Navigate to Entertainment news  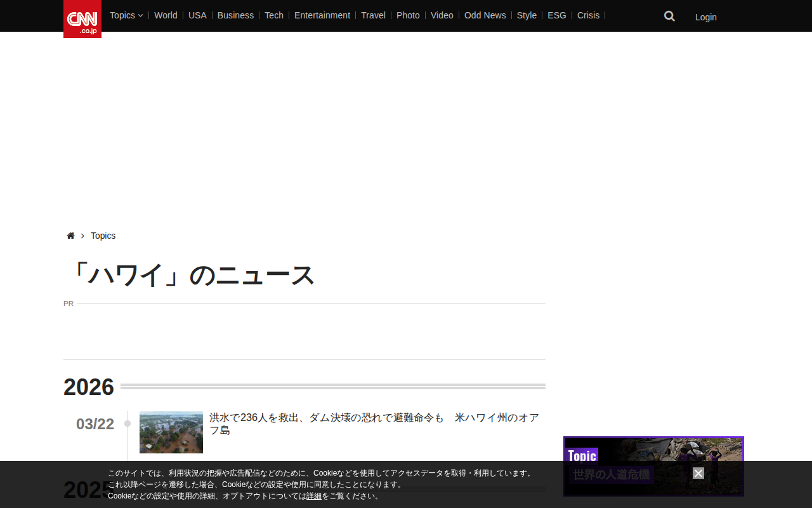322,15
